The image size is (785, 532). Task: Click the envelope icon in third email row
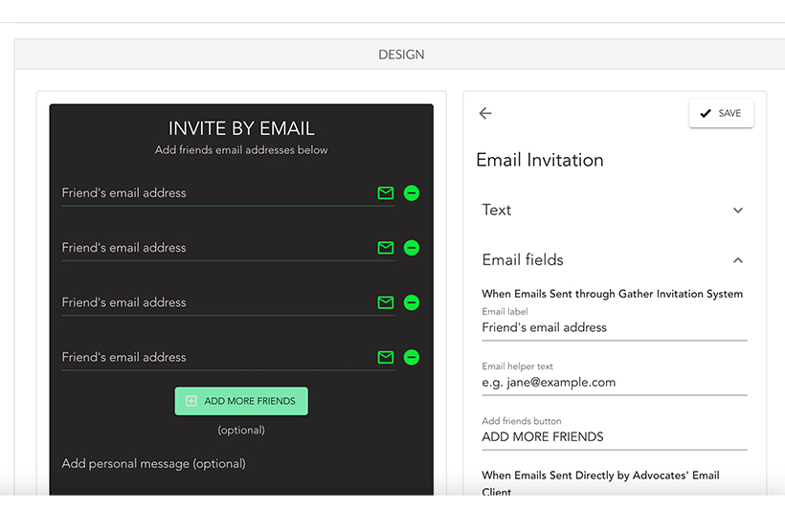pyautogui.click(x=386, y=302)
